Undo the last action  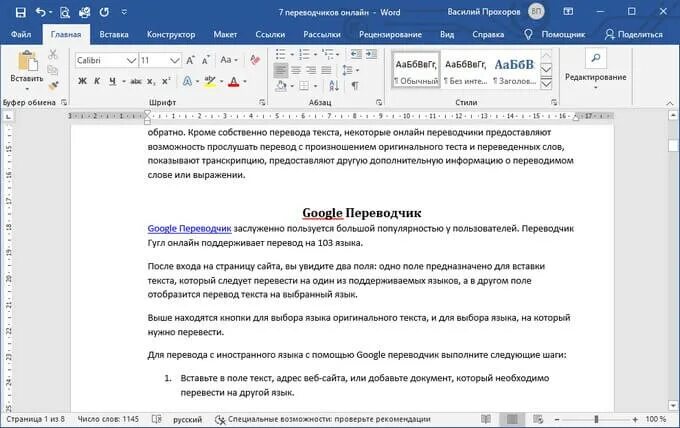40,12
